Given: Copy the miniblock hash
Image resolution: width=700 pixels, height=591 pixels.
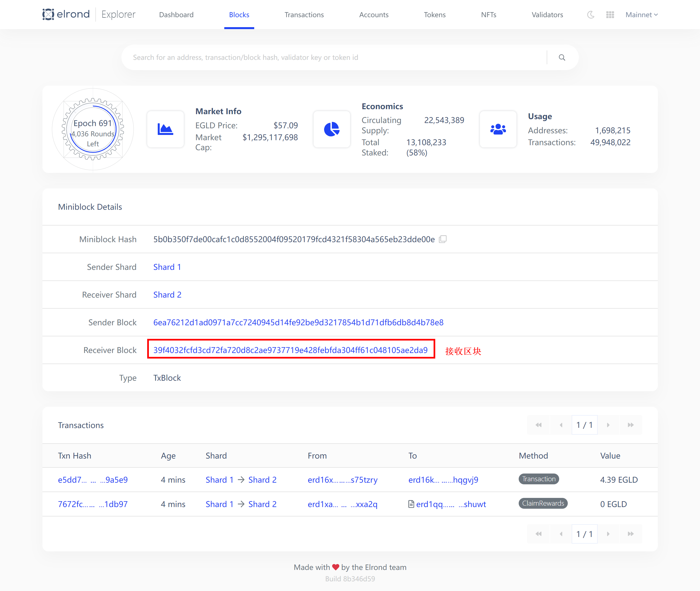Looking at the screenshot, I should click(443, 239).
